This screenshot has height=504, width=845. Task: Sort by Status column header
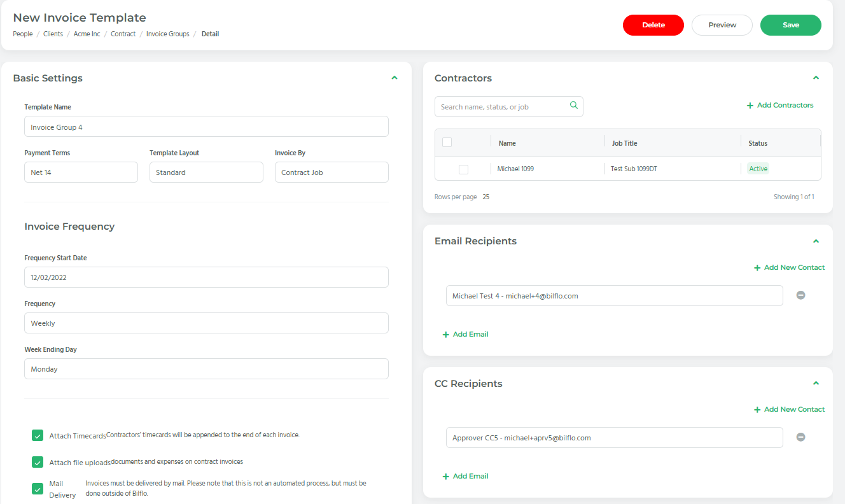(758, 143)
